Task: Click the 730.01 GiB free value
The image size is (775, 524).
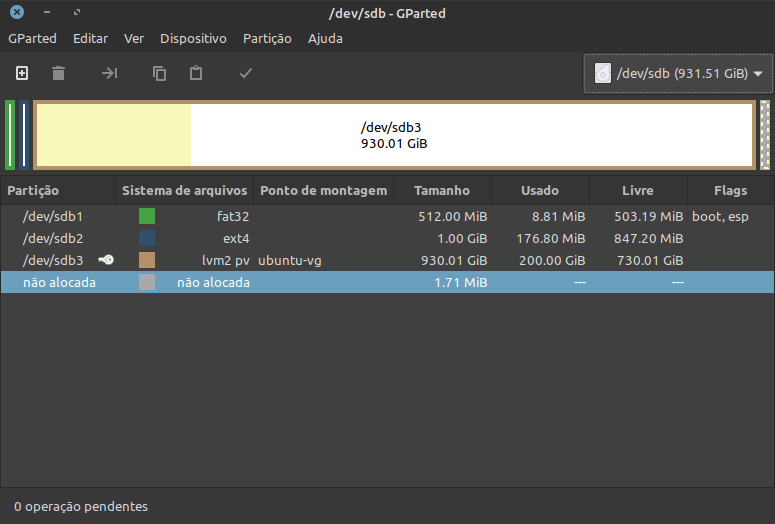Action: tap(650, 260)
